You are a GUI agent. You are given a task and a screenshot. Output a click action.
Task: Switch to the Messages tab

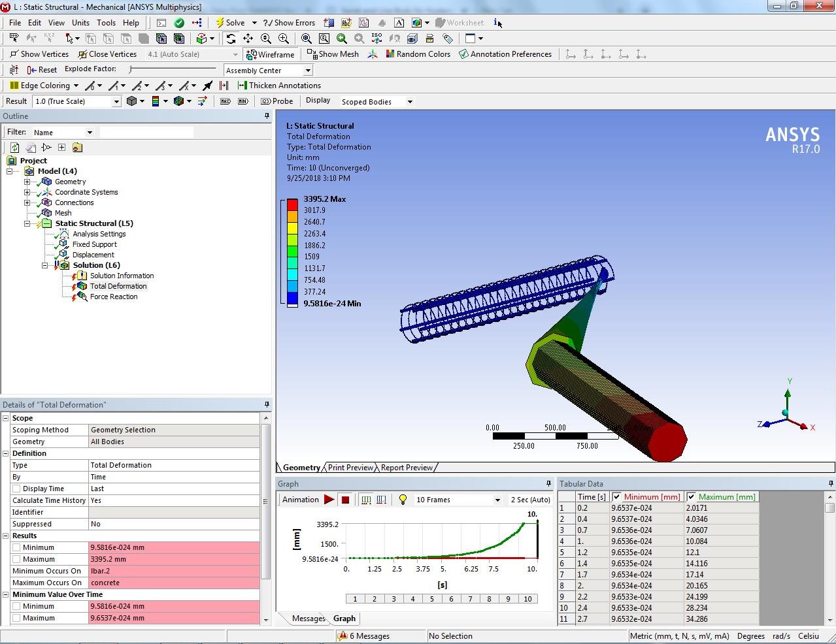pyautogui.click(x=309, y=619)
